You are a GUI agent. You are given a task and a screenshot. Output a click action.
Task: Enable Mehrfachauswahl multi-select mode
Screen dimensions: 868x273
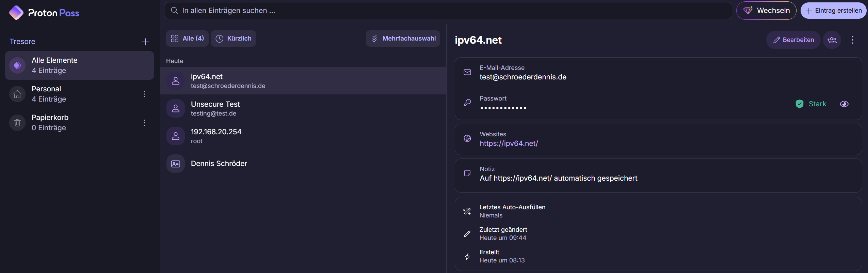[x=403, y=39]
